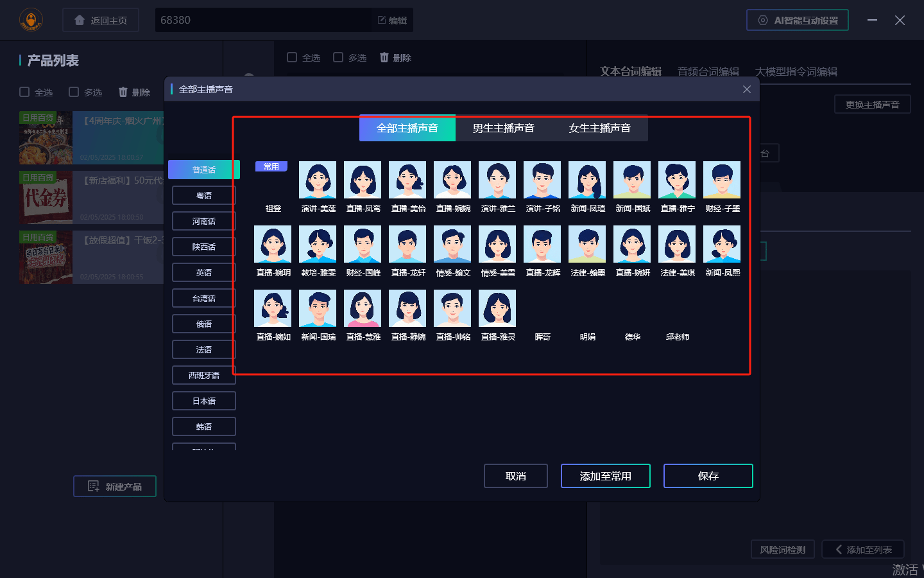Choose the 直播-凤鸾 anchor avatar
The image size is (924, 578).
[363, 180]
